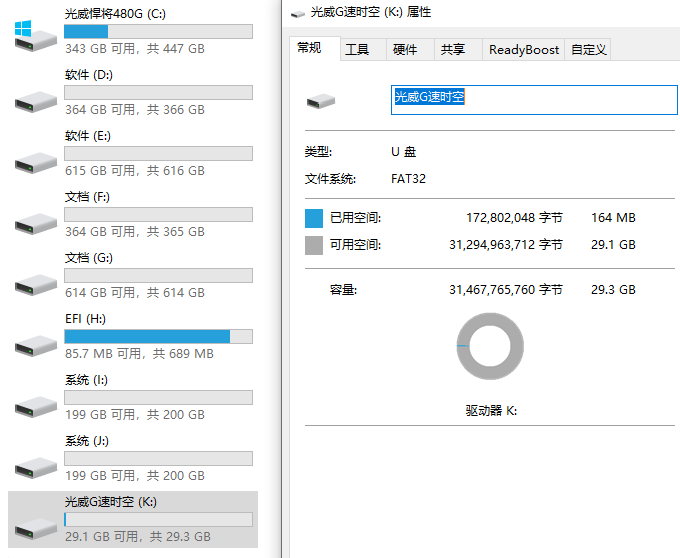Open the 自定义 tab

pos(588,49)
